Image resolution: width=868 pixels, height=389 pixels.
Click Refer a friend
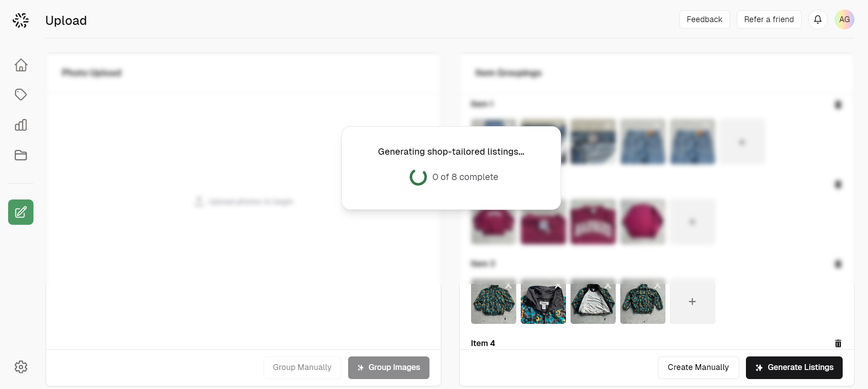(x=769, y=19)
